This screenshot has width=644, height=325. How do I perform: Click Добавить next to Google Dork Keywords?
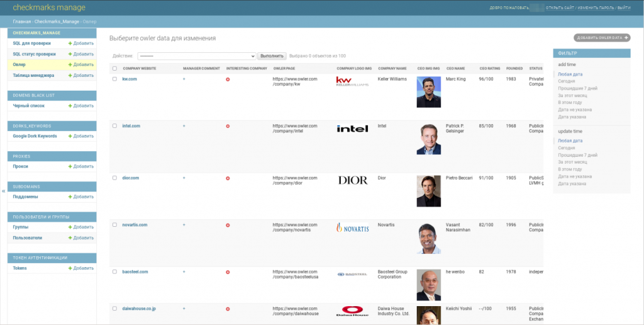tap(81, 136)
